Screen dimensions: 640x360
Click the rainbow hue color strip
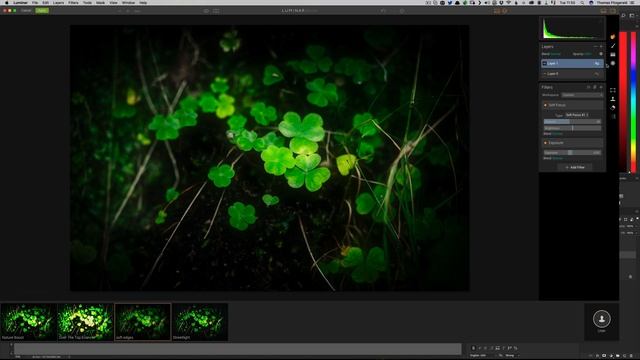pyautogui.click(x=633, y=102)
